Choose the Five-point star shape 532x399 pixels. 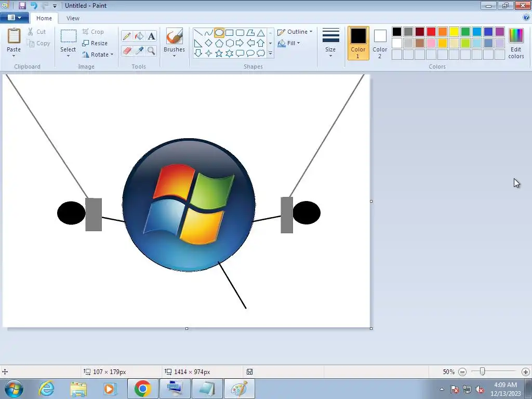pos(219,54)
